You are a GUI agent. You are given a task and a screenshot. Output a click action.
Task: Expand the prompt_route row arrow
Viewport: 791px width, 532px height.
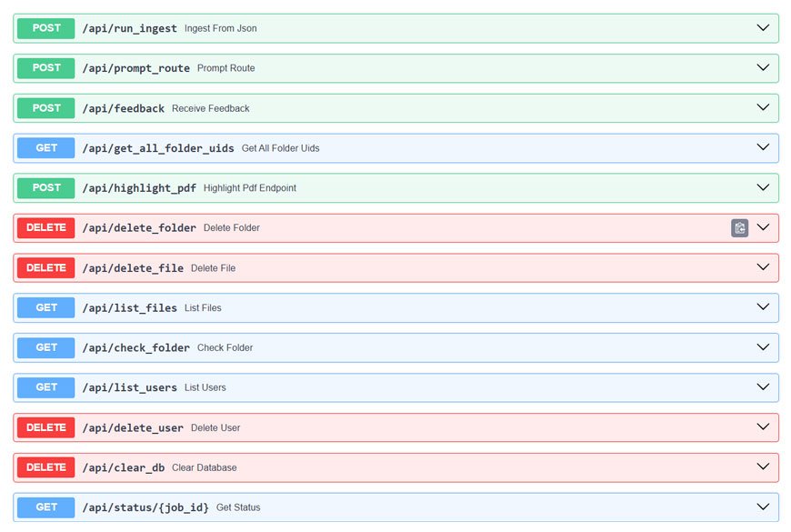click(763, 68)
